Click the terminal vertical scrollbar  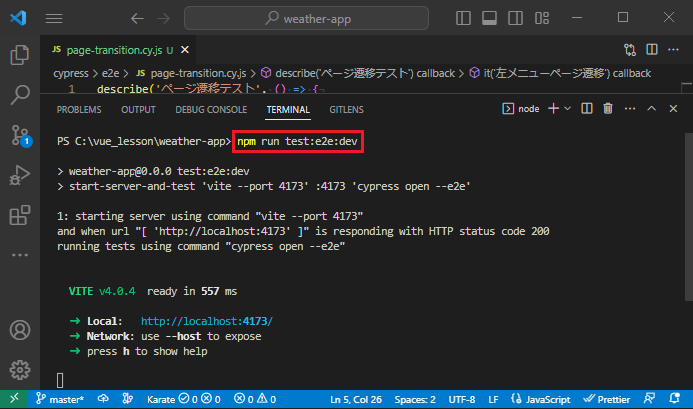(x=689, y=217)
